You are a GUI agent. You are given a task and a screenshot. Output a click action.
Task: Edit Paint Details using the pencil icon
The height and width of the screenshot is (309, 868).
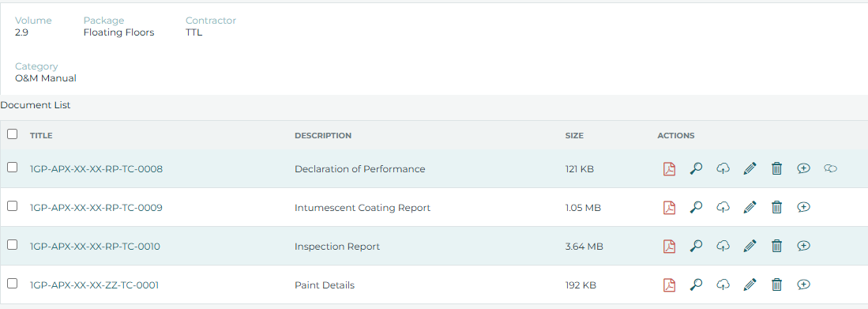point(750,285)
